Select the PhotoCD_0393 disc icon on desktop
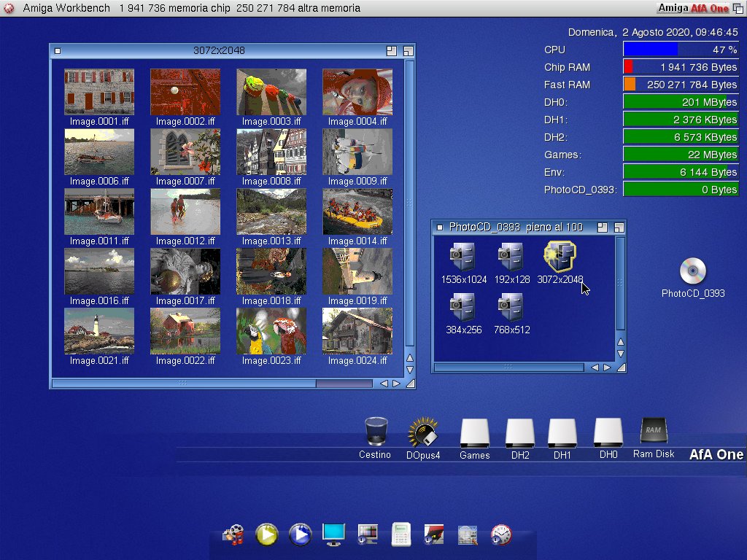This screenshot has height=560, width=747. pyautogui.click(x=692, y=271)
